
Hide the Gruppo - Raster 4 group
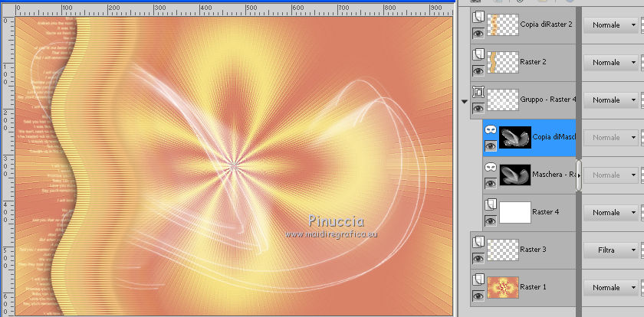[478, 109]
